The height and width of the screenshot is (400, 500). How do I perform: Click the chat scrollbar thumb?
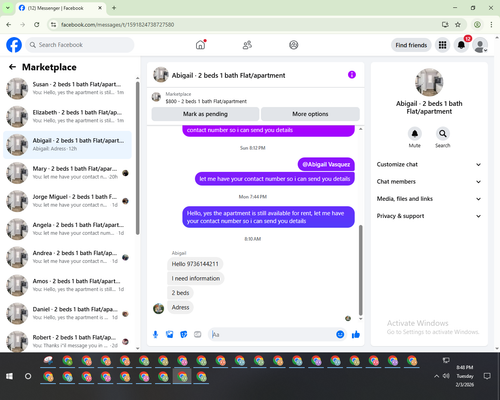pyautogui.click(x=360, y=270)
